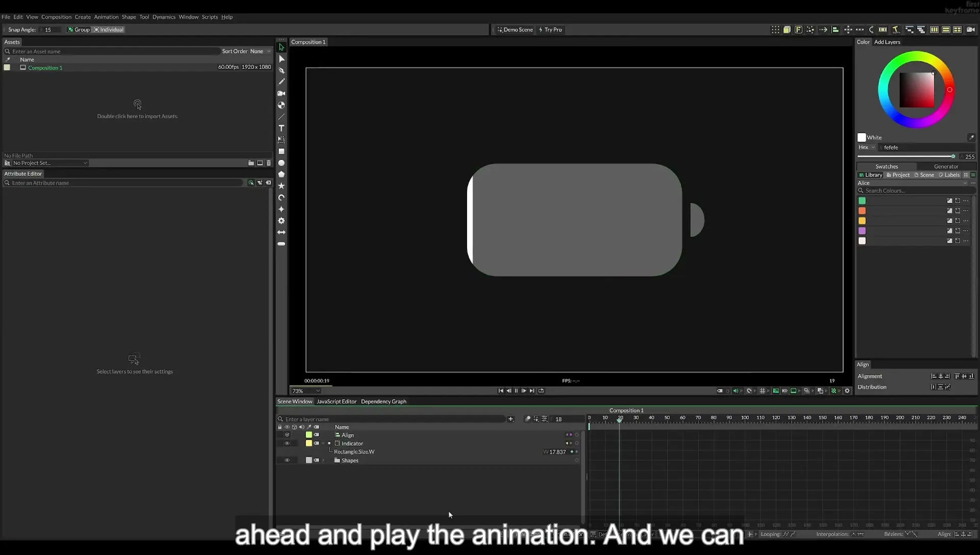Collapse the Indicator layer attributes

pyautogui.click(x=323, y=443)
